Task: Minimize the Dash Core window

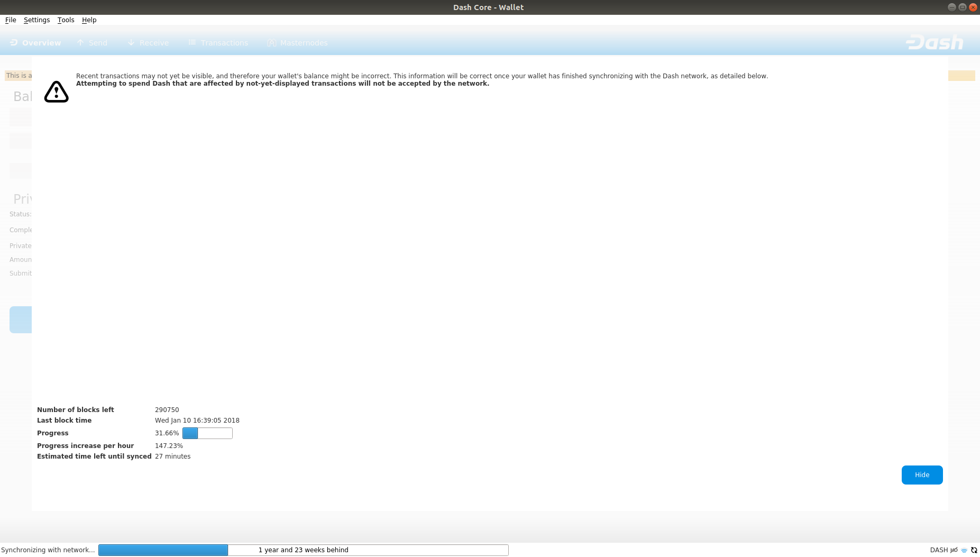Action: click(952, 7)
